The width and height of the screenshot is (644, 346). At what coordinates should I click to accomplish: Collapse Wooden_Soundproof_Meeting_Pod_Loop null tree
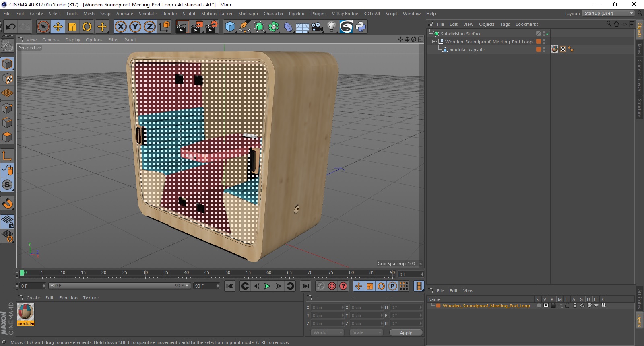[434, 42]
